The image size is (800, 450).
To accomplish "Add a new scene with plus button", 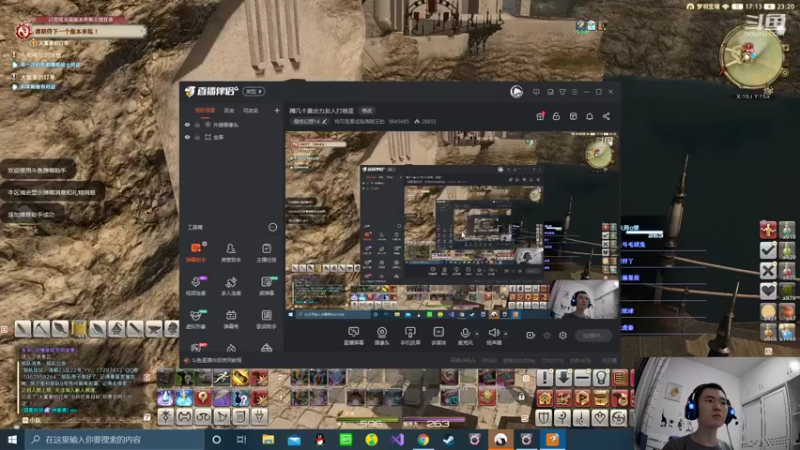I will coord(277,110).
